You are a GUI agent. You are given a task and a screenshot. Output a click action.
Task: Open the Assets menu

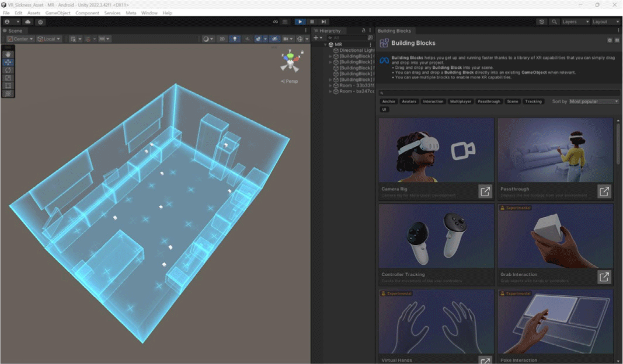click(x=34, y=13)
